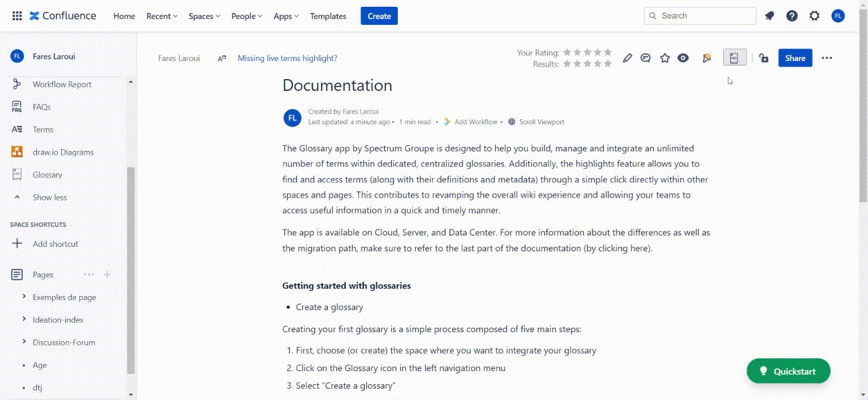Edit the page with the pencil icon
868x400 pixels.
pyautogui.click(x=627, y=58)
